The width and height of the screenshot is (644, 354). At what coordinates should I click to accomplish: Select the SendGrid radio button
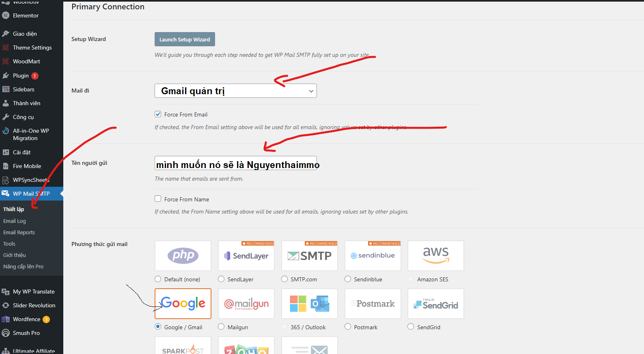(x=411, y=326)
